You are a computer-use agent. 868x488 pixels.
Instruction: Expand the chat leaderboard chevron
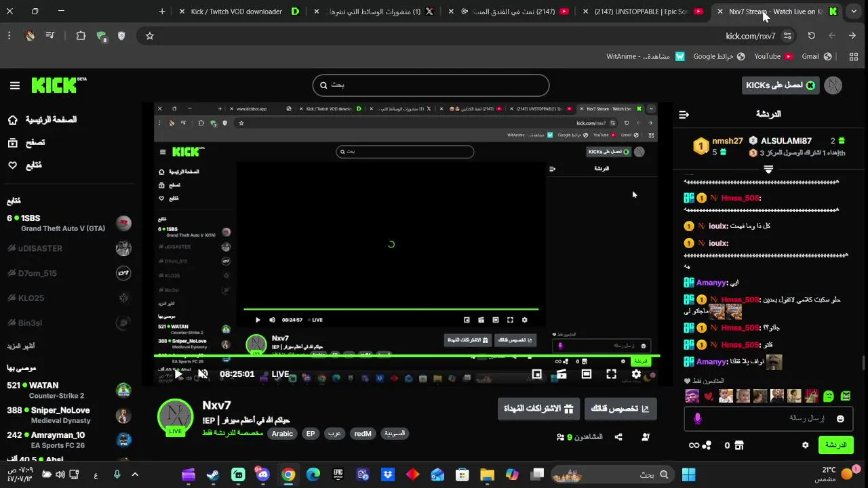click(x=768, y=169)
